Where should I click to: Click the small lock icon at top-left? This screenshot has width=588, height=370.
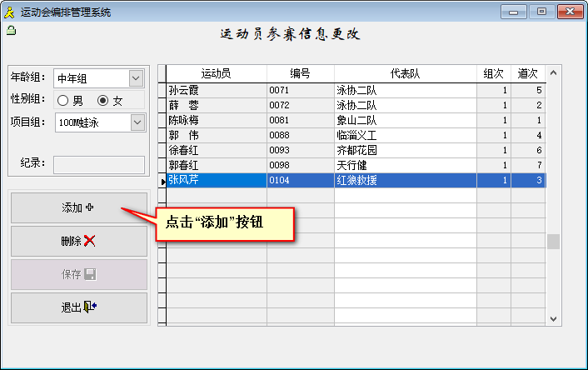pyautogui.click(x=12, y=31)
